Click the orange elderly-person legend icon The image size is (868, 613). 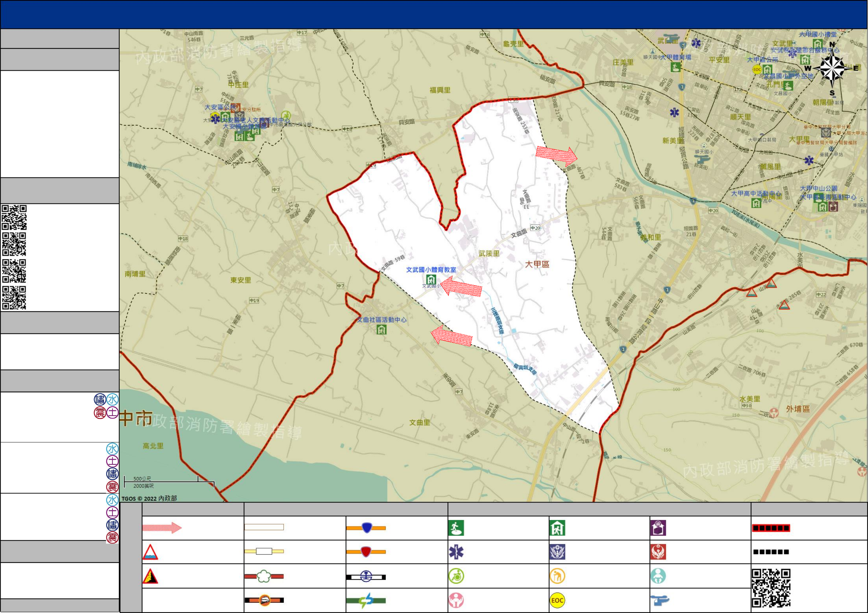[x=557, y=576]
